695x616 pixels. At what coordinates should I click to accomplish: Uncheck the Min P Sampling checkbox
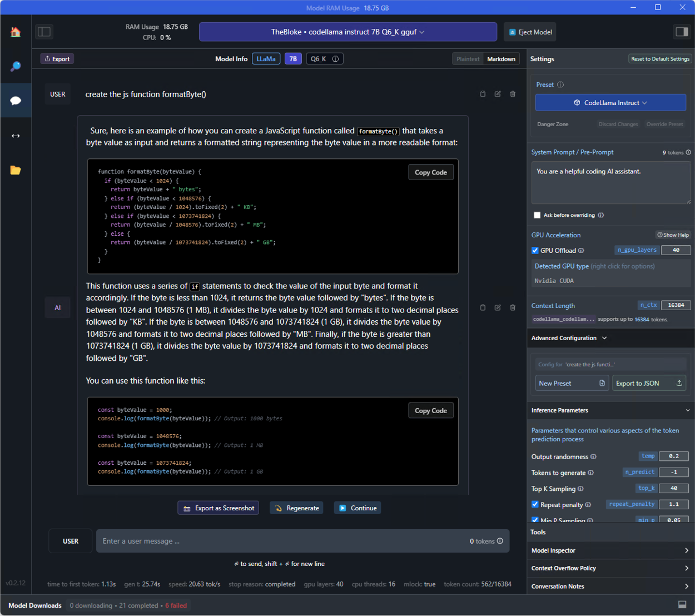(x=535, y=520)
